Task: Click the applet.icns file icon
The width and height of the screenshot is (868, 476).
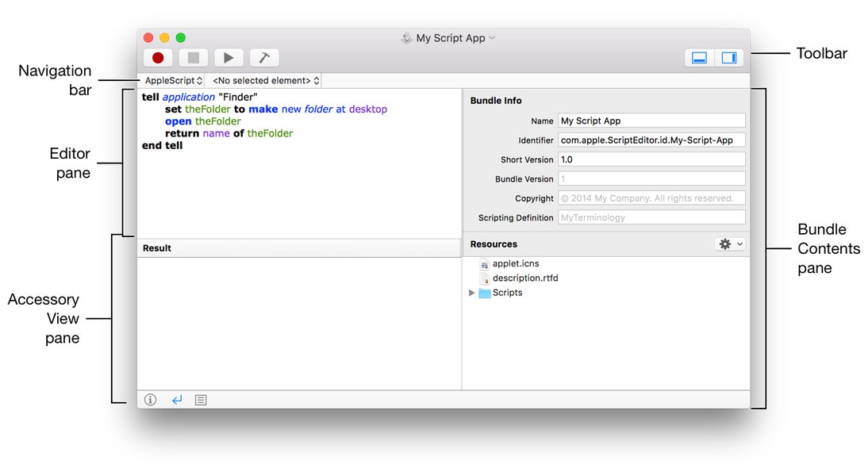Action: tap(484, 264)
